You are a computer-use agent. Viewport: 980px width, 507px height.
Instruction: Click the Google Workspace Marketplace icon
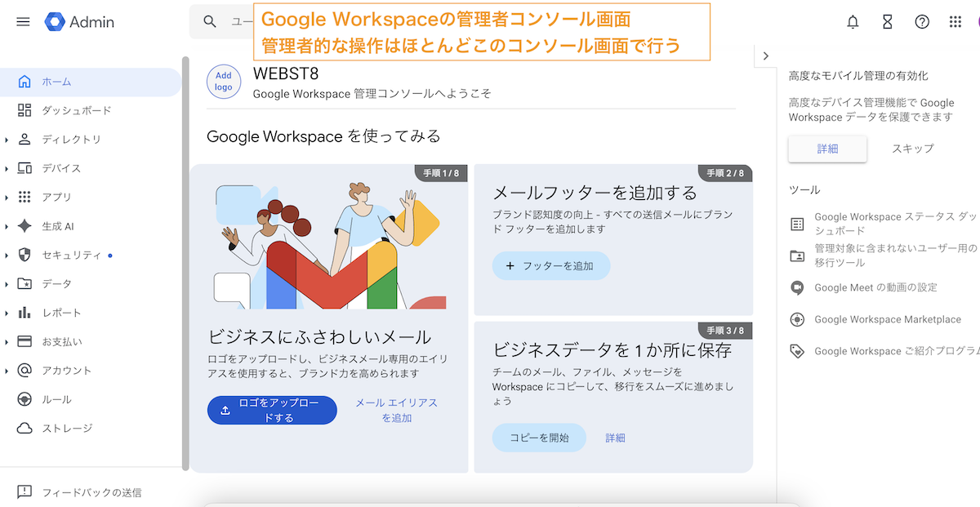click(x=797, y=319)
